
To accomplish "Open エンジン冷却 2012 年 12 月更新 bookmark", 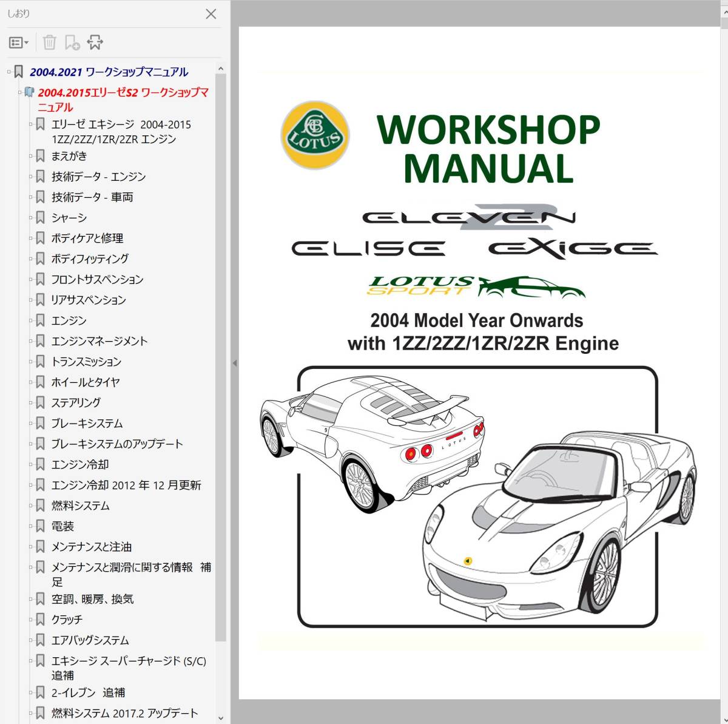I will click(x=126, y=485).
